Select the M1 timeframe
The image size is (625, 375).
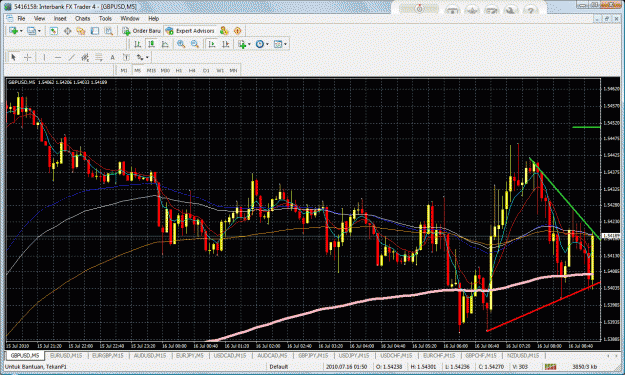(x=124, y=71)
